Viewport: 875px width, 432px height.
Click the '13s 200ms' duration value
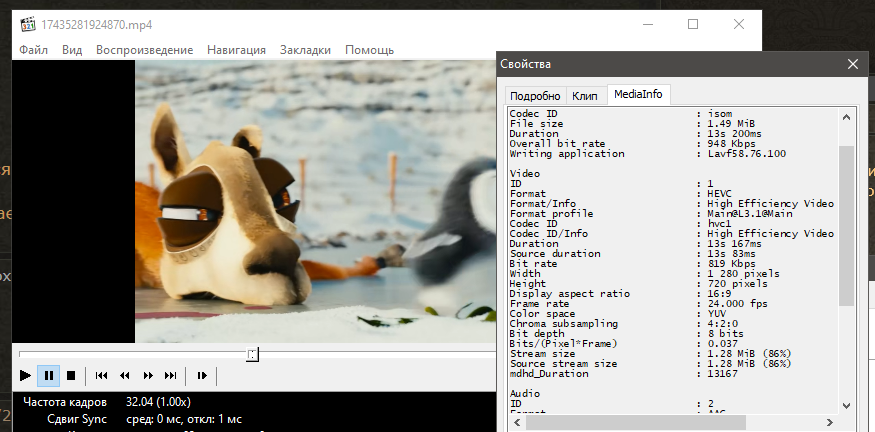pyautogui.click(x=734, y=133)
